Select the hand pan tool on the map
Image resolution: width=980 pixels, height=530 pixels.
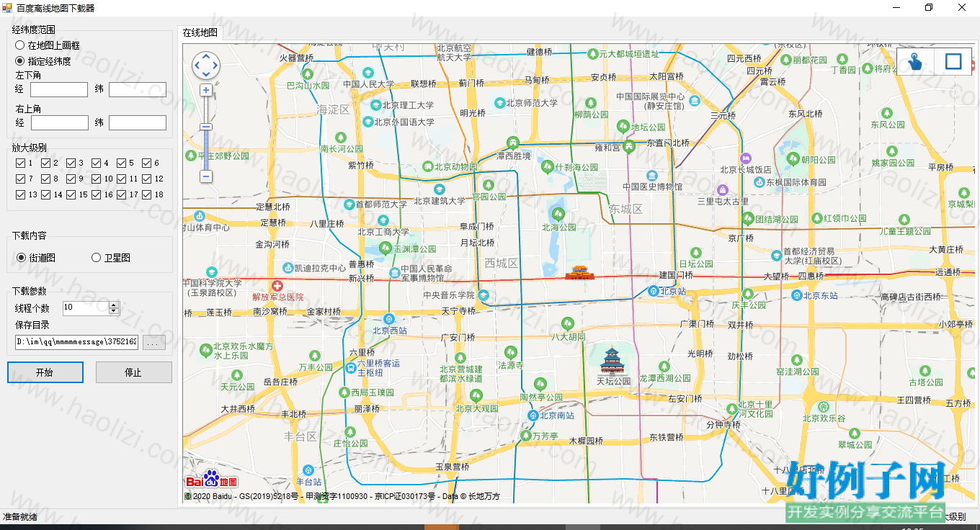pos(915,62)
